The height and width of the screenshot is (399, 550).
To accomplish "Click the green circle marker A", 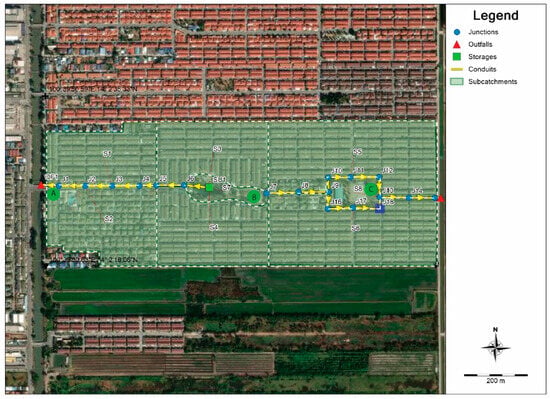I will (x=53, y=194).
